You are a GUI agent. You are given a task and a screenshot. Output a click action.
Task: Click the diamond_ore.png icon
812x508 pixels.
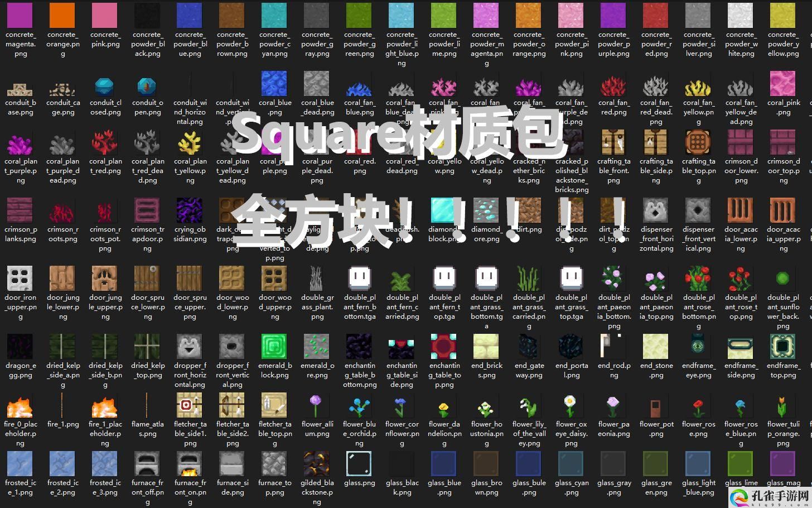click(x=486, y=210)
